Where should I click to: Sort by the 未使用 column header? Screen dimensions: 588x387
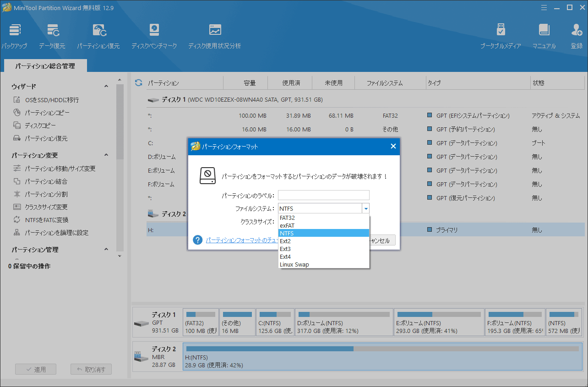click(333, 83)
